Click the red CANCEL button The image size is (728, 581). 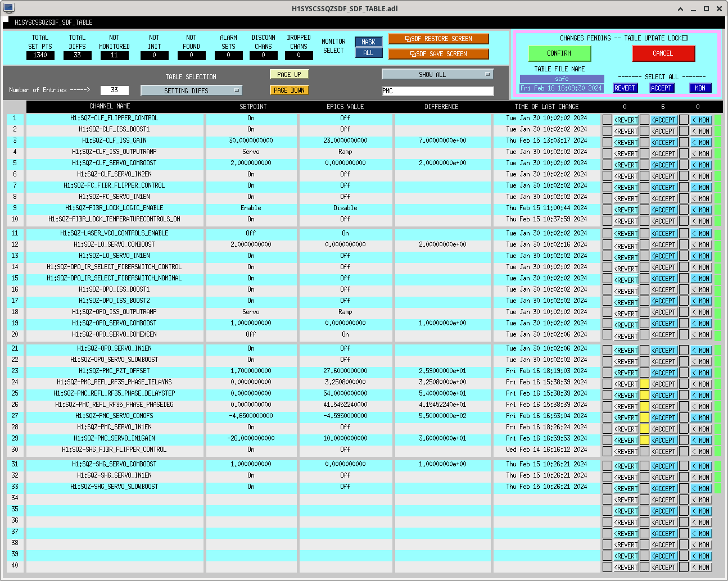pos(663,53)
